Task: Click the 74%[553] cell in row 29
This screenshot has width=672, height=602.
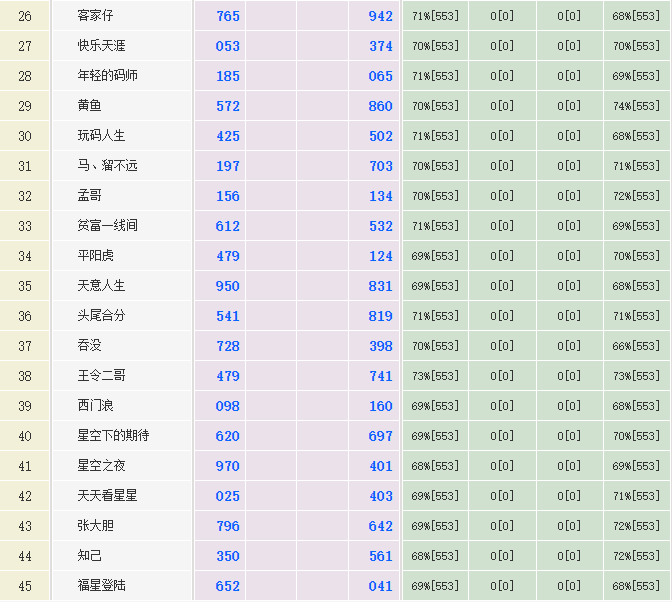Action: pyautogui.click(x=636, y=106)
